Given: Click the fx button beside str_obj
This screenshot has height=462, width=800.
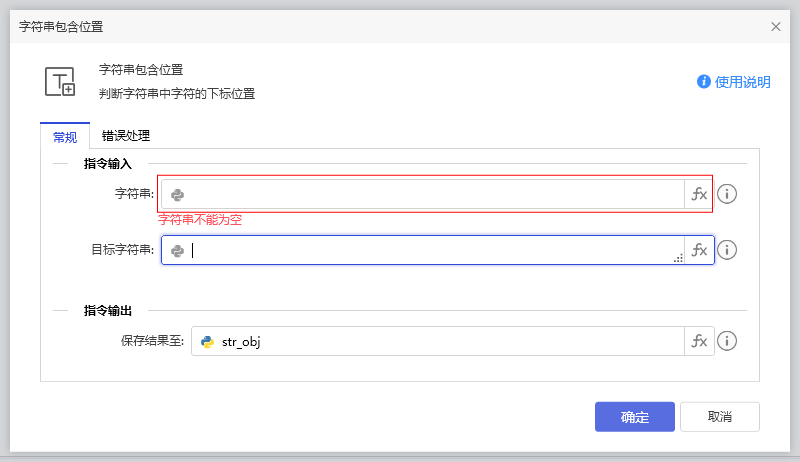Looking at the screenshot, I should pos(699,341).
